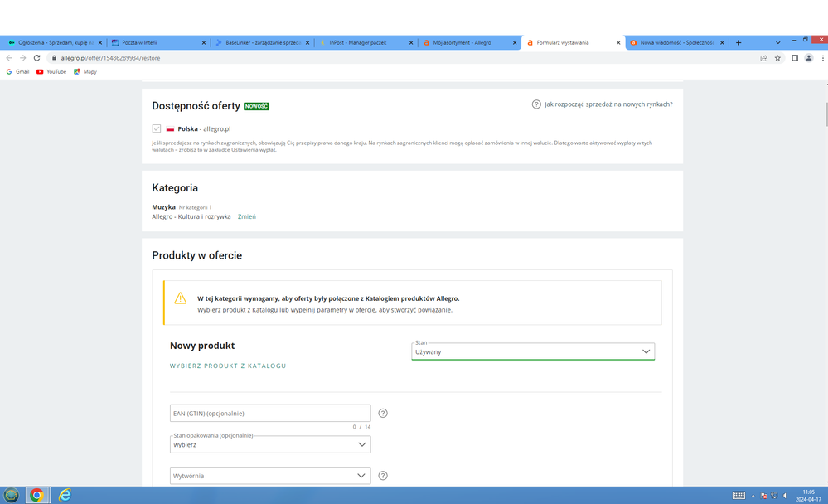This screenshot has width=828, height=504.
Task: Click the NOWOŚĆ badge
Action: tap(256, 106)
